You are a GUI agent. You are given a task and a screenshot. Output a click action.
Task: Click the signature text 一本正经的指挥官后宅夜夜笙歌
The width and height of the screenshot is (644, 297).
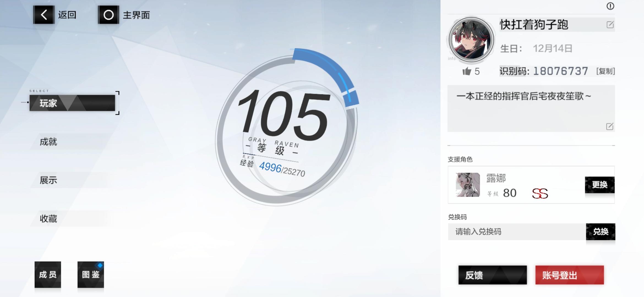point(523,96)
